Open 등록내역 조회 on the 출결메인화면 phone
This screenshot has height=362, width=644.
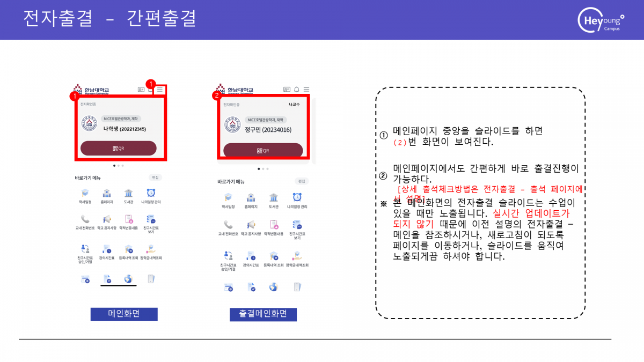pyautogui.click(x=274, y=259)
